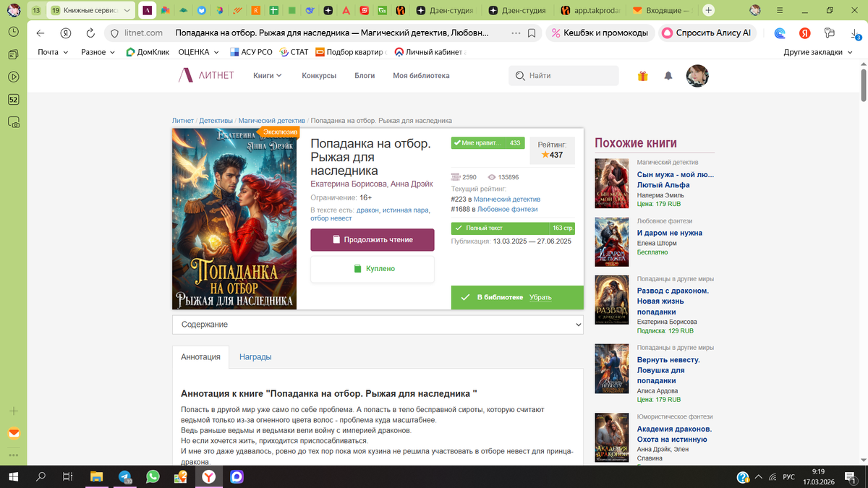
Task: Click Убрать link in library bar
Action: (x=540, y=297)
